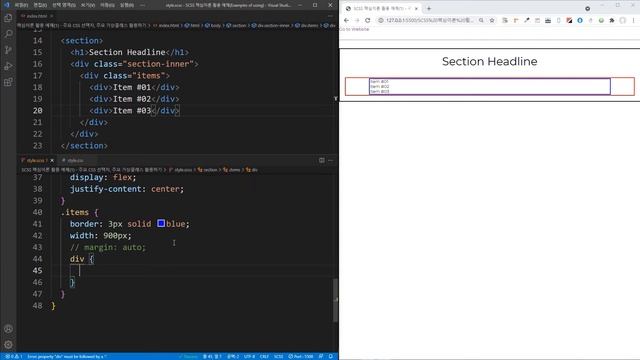Open the Run and Debug view
The width and height of the screenshot is (640, 360).
point(8,66)
